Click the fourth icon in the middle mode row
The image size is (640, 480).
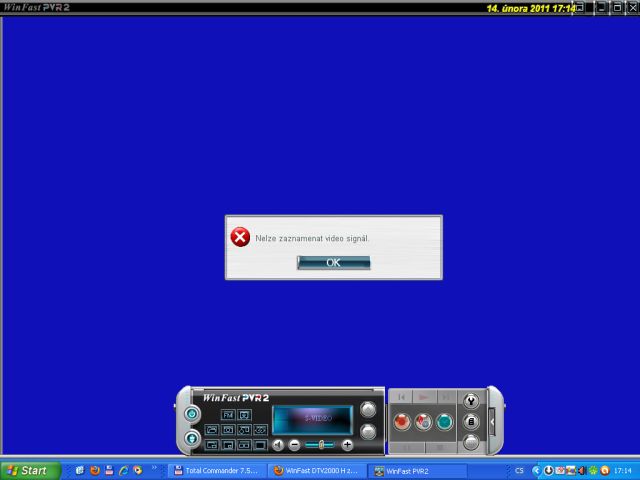(260, 430)
